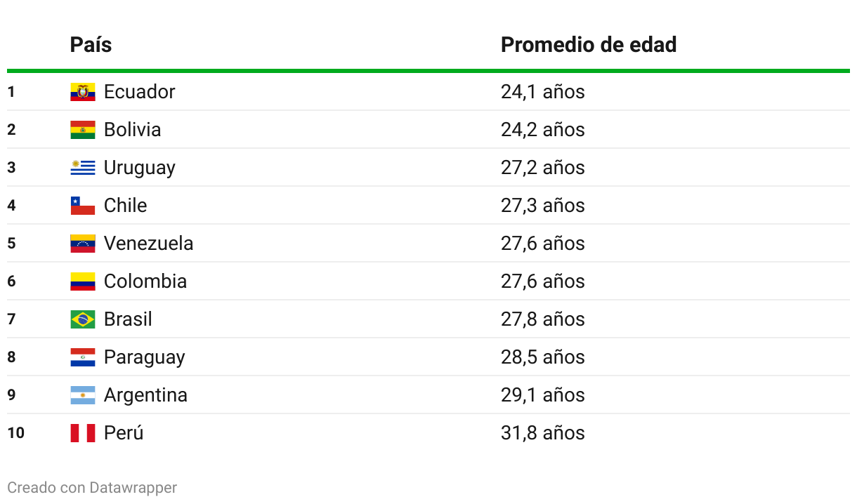This screenshot has width=857, height=504.
Task: Click rank number 10 in the table
Action: coord(15,433)
